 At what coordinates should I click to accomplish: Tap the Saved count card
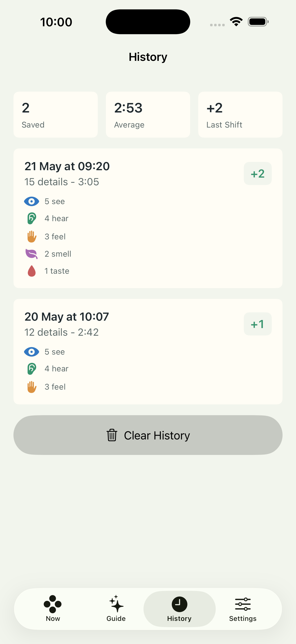pyautogui.click(x=56, y=115)
